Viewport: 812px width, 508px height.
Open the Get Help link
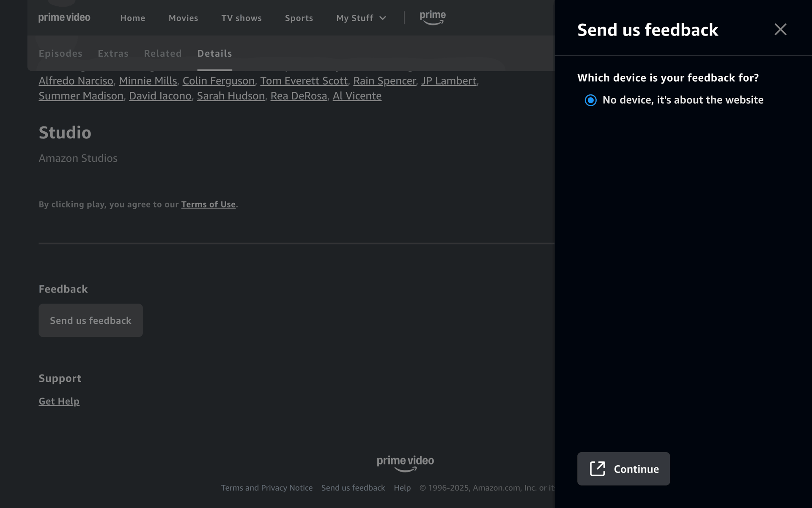tap(59, 401)
